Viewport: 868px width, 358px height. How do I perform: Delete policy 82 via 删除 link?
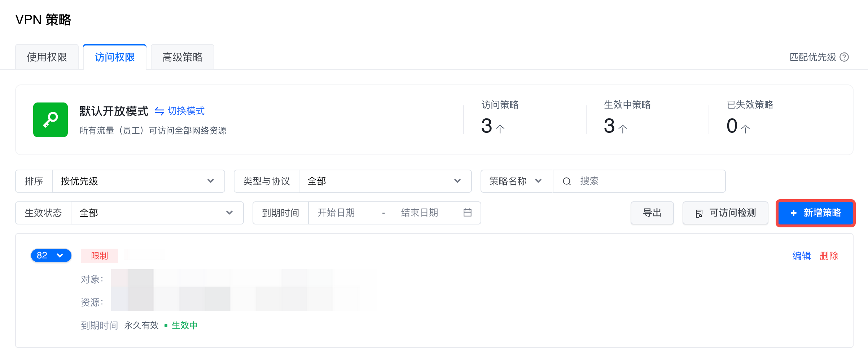(829, 256)
